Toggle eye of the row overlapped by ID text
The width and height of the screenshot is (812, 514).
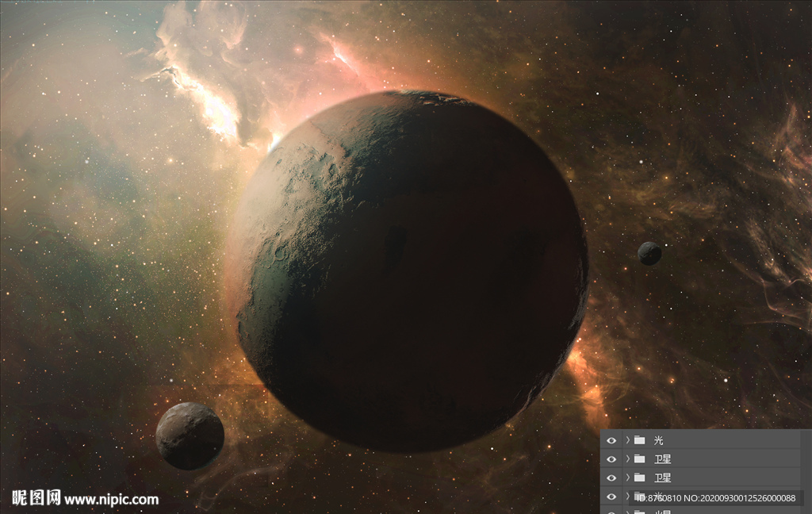click(611, 497)
